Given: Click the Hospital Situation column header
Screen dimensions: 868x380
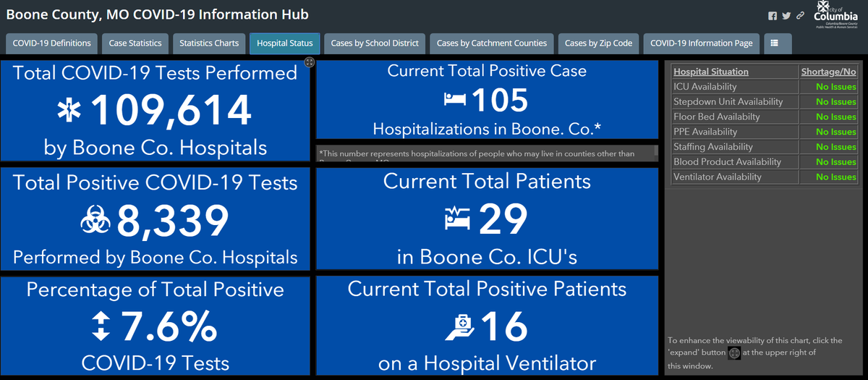Looking at the screenshot, I should point(711,72).
